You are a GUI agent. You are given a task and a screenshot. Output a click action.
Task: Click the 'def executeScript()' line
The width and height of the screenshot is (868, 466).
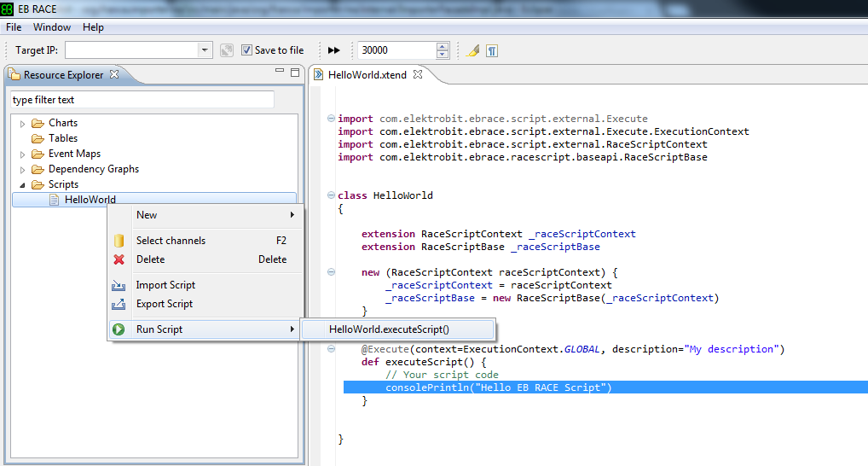424,362
